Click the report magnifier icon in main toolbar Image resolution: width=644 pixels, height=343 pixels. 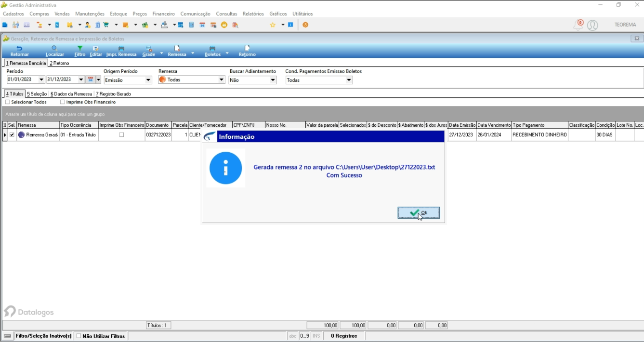235,25
